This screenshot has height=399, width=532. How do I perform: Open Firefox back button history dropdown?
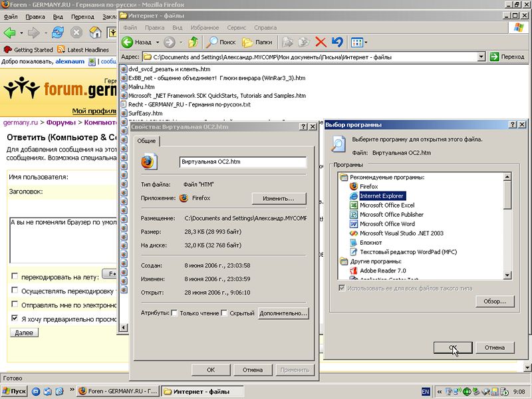21,33
